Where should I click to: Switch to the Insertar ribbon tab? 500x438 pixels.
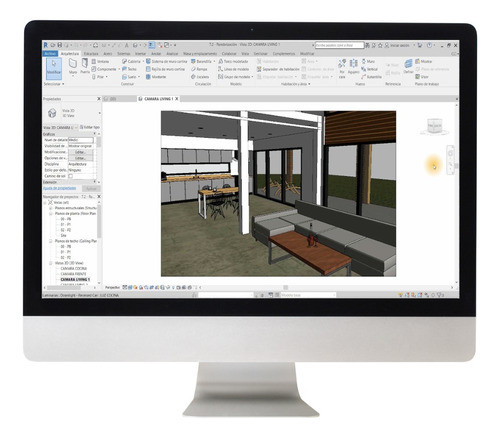coord(140,54)
